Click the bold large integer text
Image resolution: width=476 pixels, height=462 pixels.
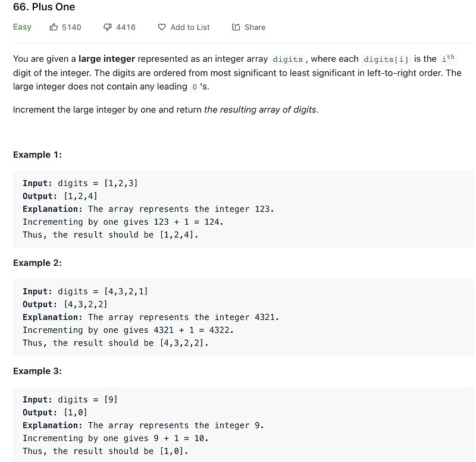pyautogui.click(x=107, y=59)
